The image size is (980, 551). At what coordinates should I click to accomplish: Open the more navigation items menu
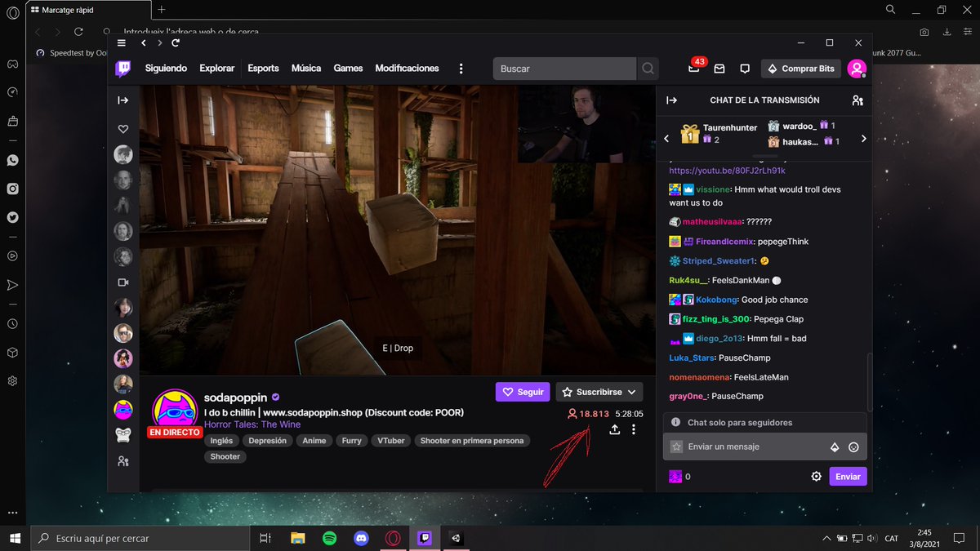pyautogui.click(x=461, y=69)
